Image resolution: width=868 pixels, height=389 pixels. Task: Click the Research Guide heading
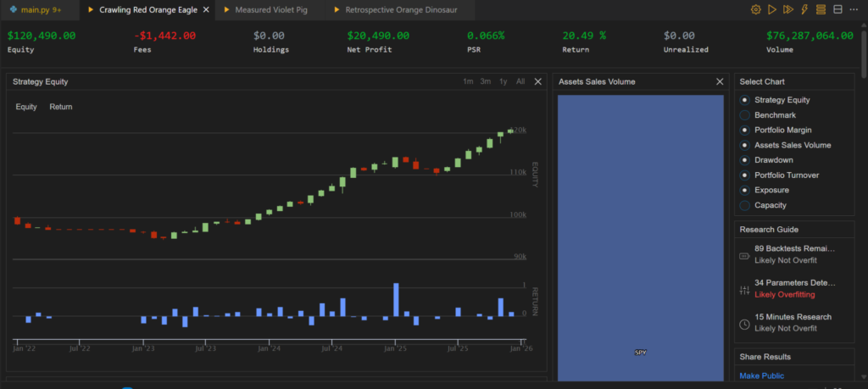(769, 229)
